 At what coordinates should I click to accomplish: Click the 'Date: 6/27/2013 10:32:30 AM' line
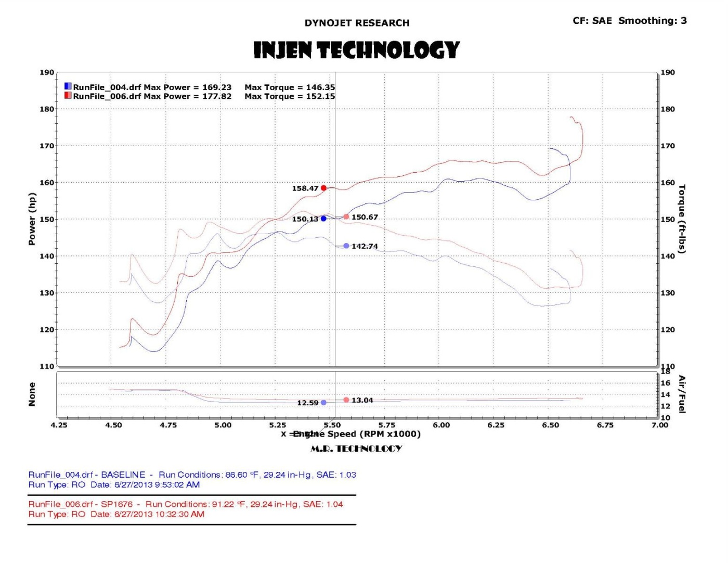tap(148, 514)
